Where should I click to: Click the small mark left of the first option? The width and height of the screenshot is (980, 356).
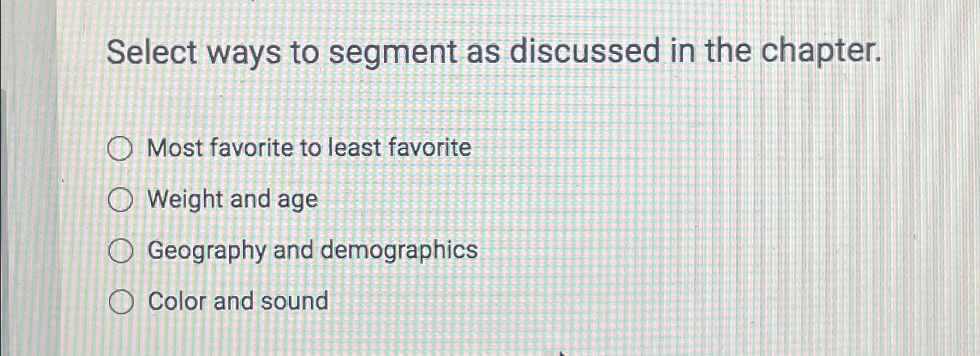point(62,180)
